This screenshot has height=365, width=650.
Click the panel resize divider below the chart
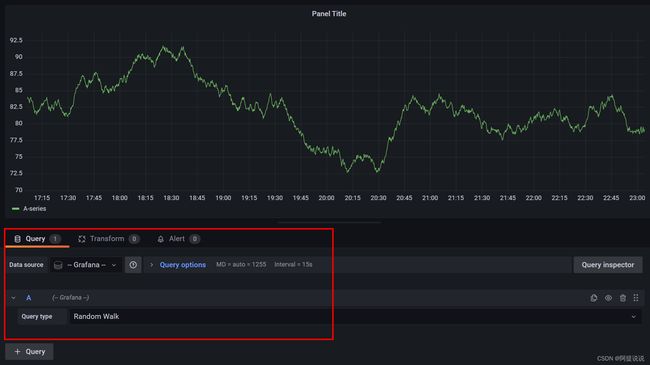click(x=329, y=223)
